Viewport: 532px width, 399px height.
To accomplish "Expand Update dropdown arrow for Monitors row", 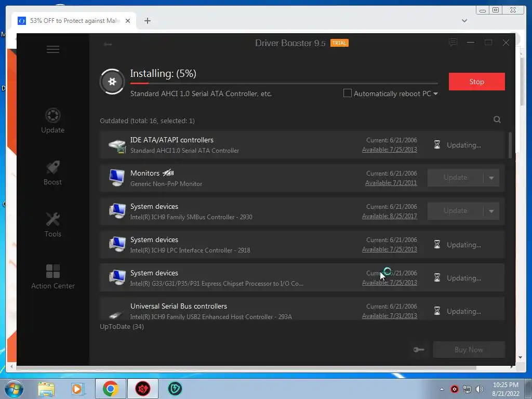I will (x=491, y=178).
